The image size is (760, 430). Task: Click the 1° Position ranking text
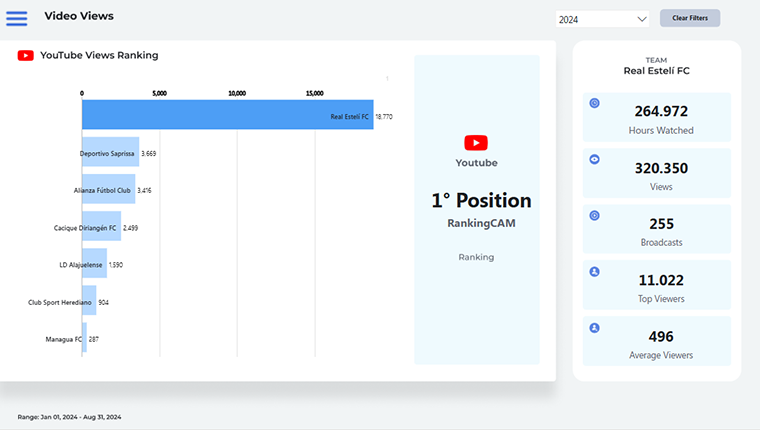pyautogui.click(x=481, y=200)
